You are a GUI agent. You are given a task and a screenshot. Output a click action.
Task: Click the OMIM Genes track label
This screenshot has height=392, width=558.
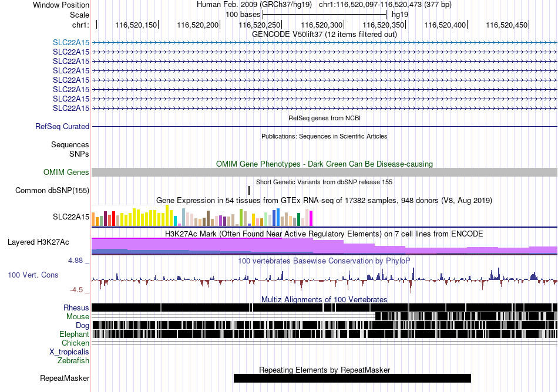[x=66, y=172]
